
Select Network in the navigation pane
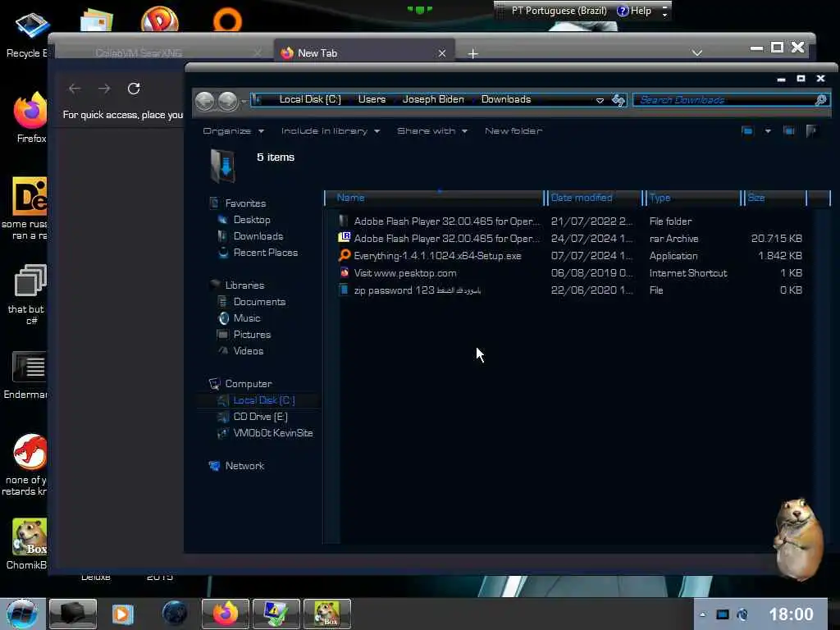point(244,466)
